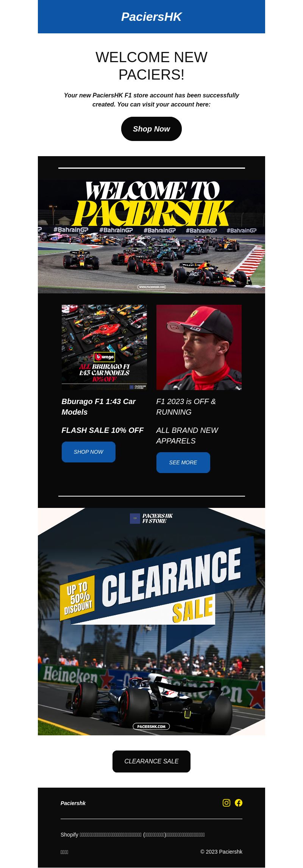
Task: Open the Ferrari driver apparel image
Action: coord(199,347)
